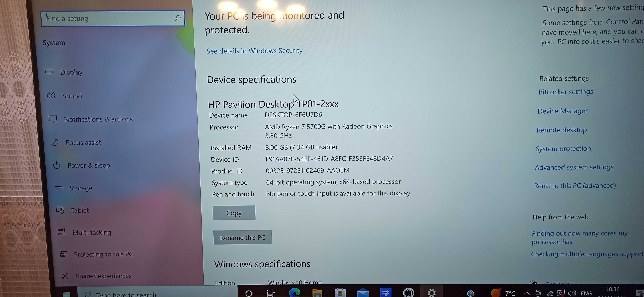
Task: Open Display settings in the sidebar
Action: (x=71, y=72)
